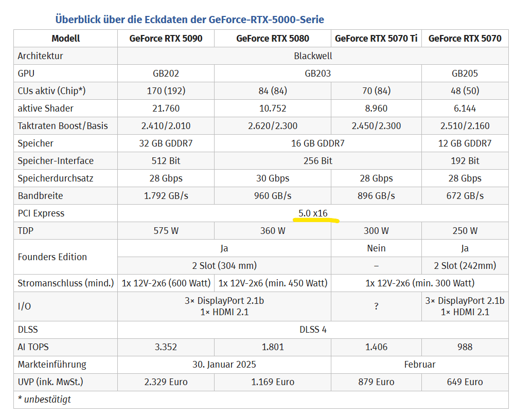Click the '1x 12V-2x6 (min. 300 Watt)' cell
This screenshot has height=417, width=532.
click(x=420, y=283)
